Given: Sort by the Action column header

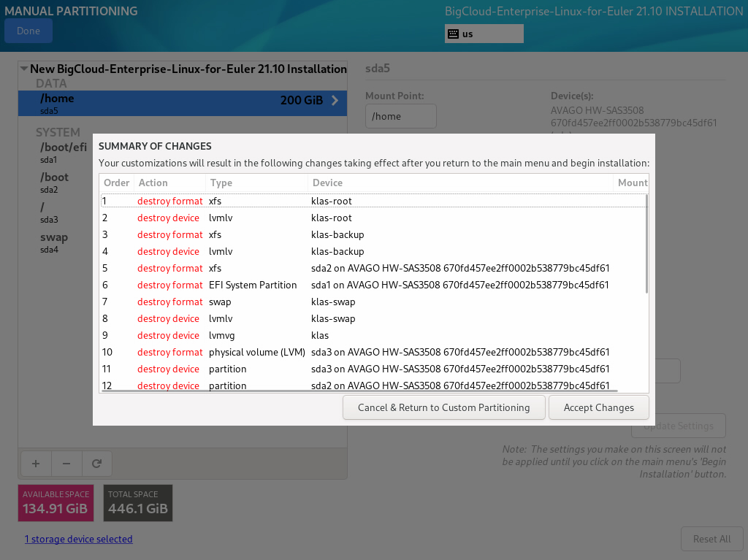Looking at the screenshot, I should pos(169,183).
